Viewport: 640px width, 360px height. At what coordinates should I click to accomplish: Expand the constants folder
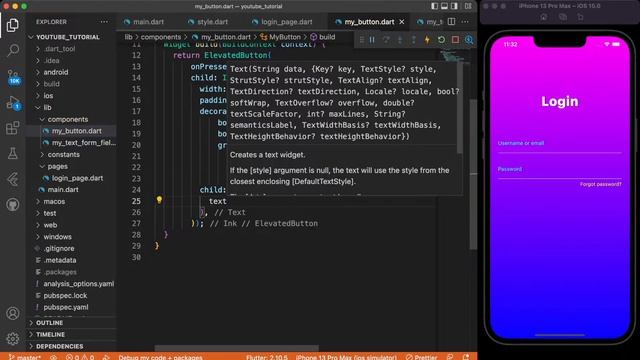(x=64, y=155)
